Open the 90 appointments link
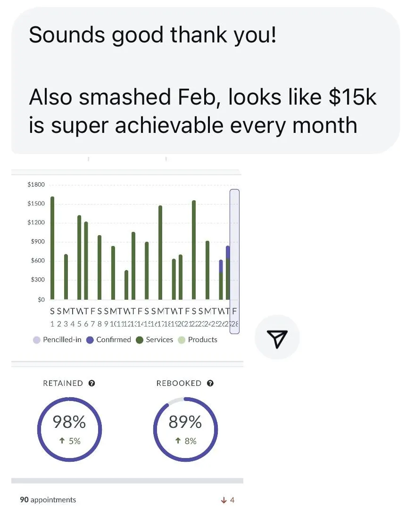414x532 pixels. (x=48, y=500)
